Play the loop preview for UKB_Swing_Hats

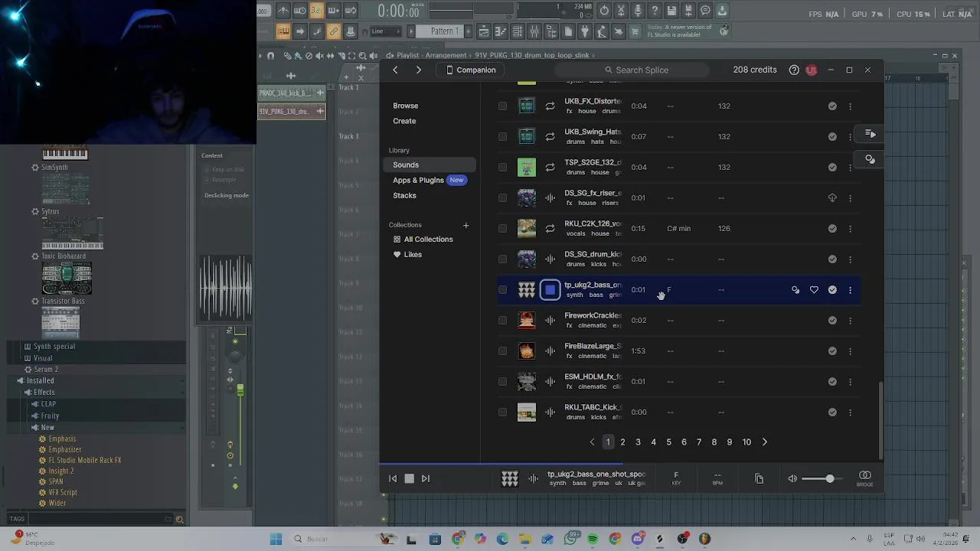tap(550, 136)
